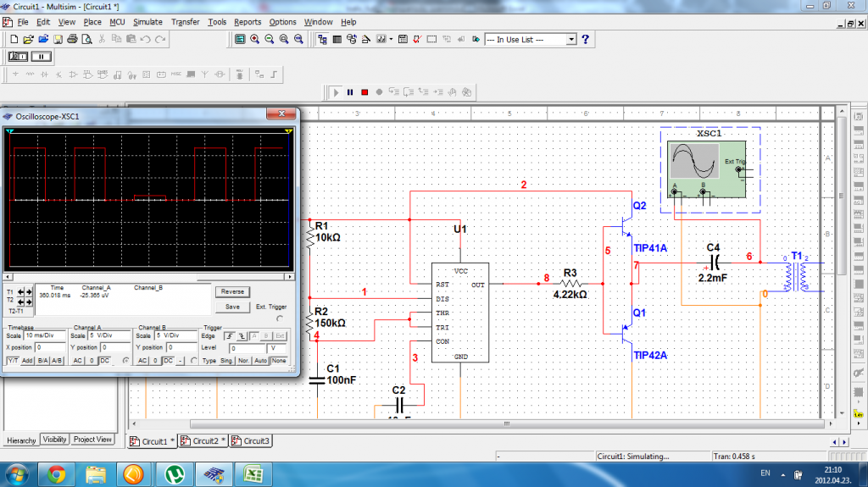Screen dimensions: 868x487
Task: Click the Undo arrow icon
Action: point(146,40)
